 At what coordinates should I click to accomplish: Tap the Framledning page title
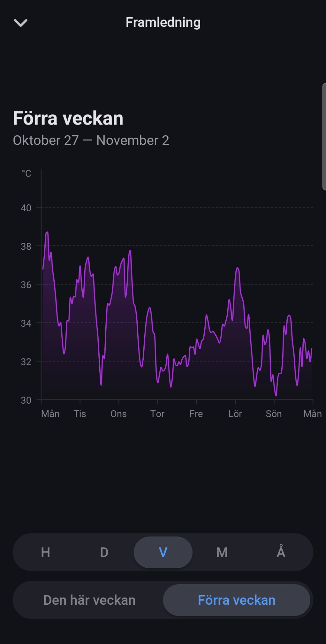163,22
